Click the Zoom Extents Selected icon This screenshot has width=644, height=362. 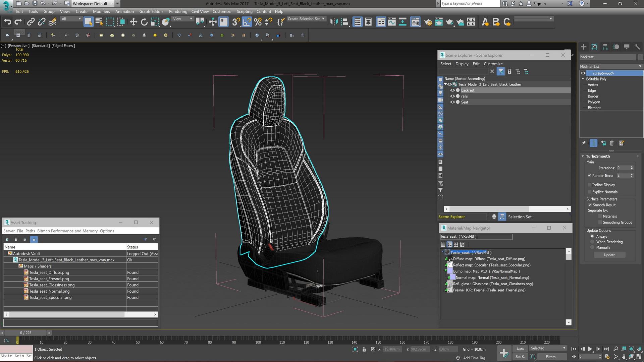(631, 349)
